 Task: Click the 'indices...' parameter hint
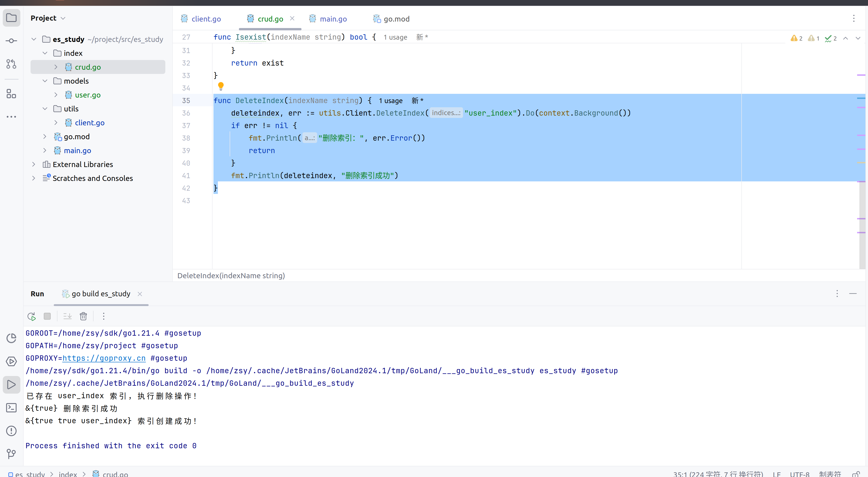pos(446,113)
